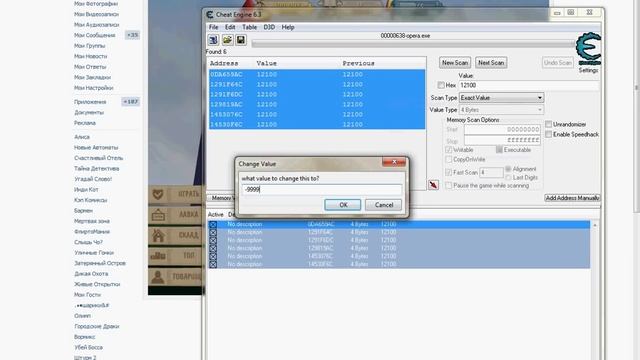Click the heart icon beside ИГРАТЬ
This screenshot has height=360, width=640.
click(x=158, y=194)
